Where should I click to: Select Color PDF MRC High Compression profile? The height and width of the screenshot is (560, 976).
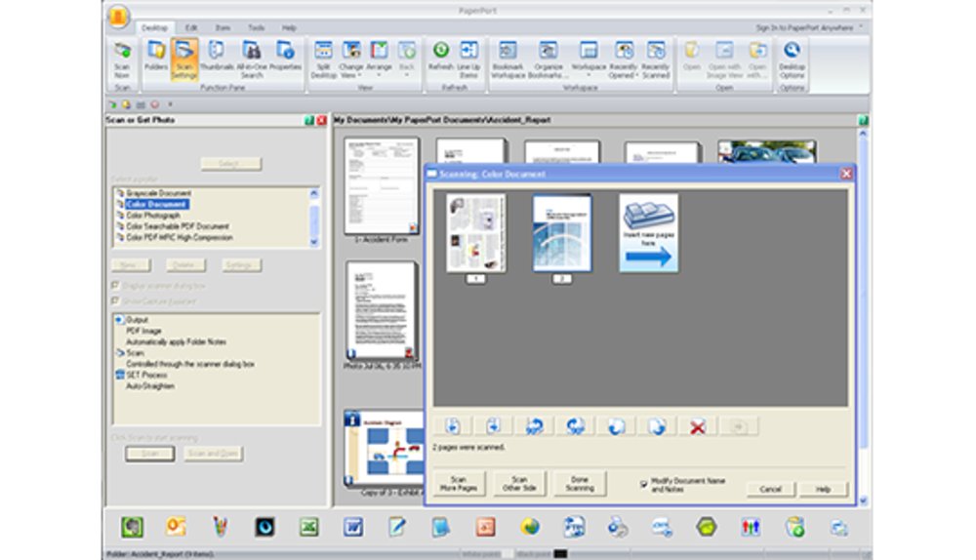coord(180,238)
